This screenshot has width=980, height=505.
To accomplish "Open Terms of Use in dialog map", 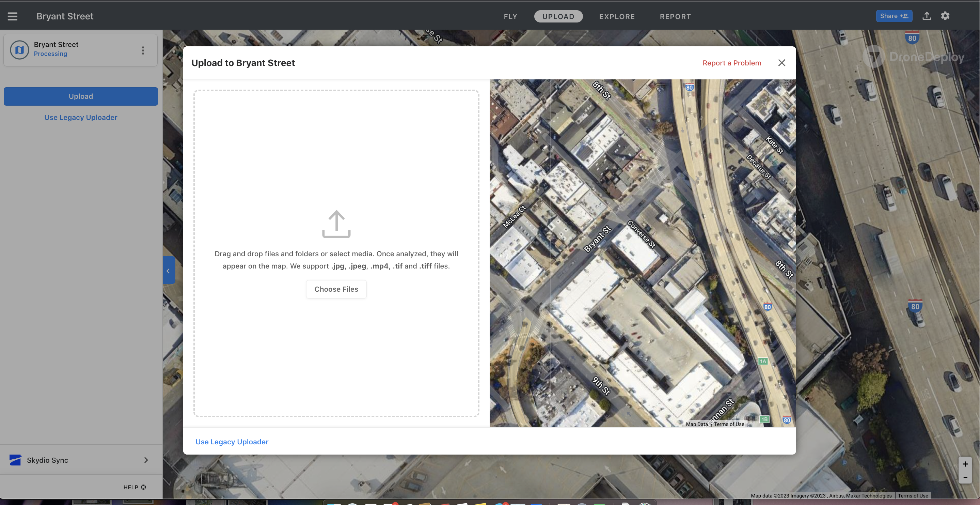I will (x=729, y=424).
